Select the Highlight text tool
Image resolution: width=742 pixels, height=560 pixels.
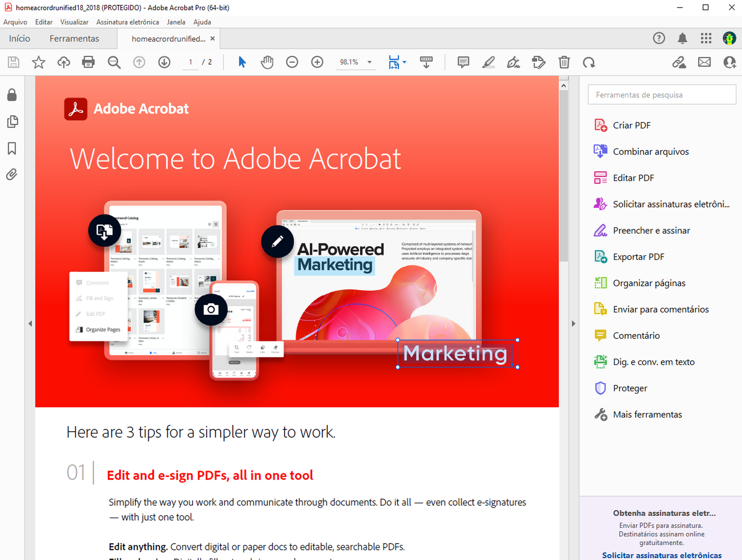(488, 63)
